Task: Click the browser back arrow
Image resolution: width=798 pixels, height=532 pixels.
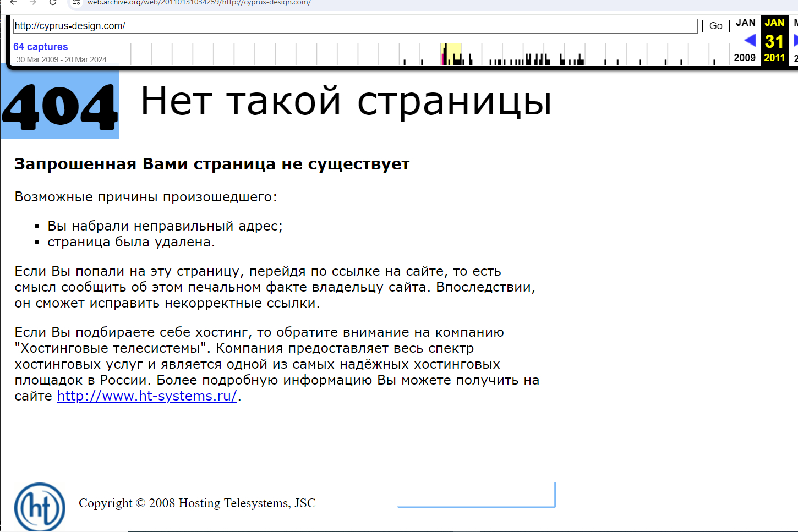Action: coord(13,3)
